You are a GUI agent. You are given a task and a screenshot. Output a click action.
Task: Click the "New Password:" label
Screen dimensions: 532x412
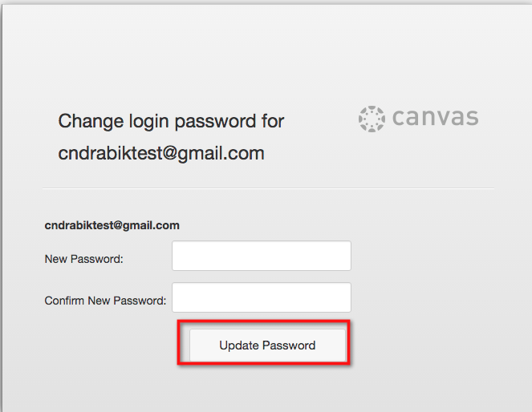[83, 259]
